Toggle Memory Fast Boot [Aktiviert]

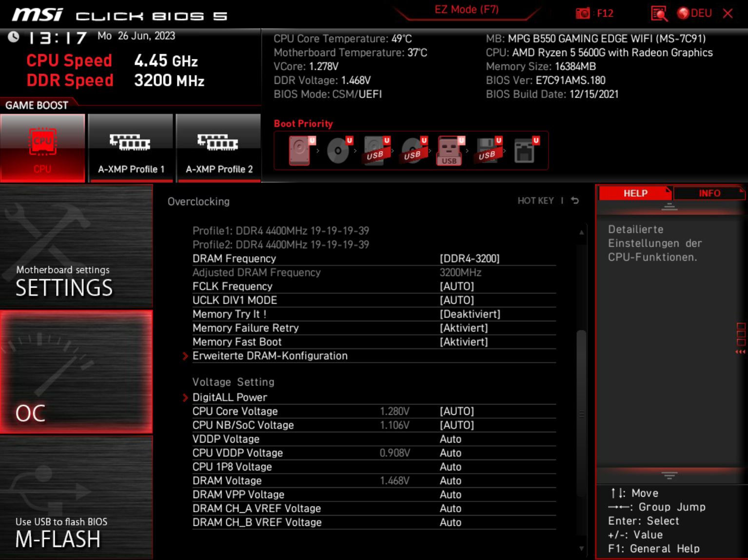[374, 342]
